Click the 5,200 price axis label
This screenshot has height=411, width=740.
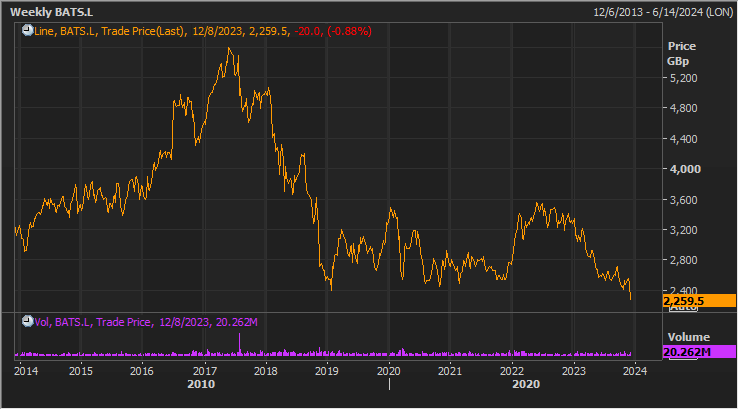click(683, 78)
